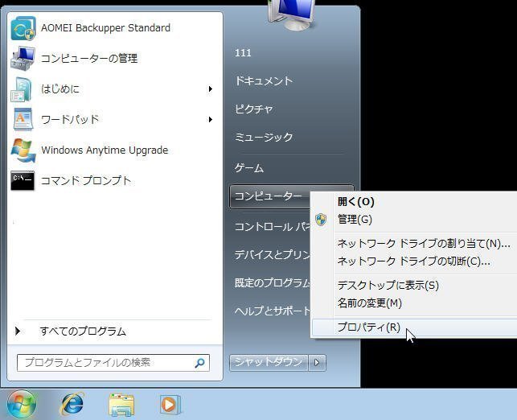Viewport: 517px width, 420px height.
Task: Click the シャットダウン button
Action: pos(269,363)
